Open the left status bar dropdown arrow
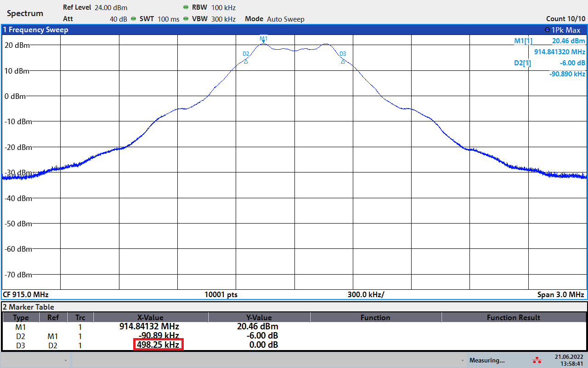 (x=66, y=360)
